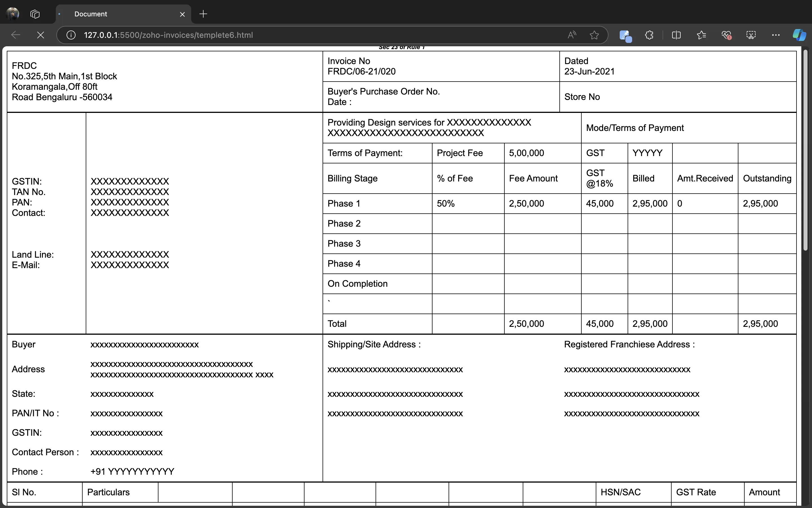Screen dimensions: 812x508
Task: Open Settings and more menu
Action: 775,35
